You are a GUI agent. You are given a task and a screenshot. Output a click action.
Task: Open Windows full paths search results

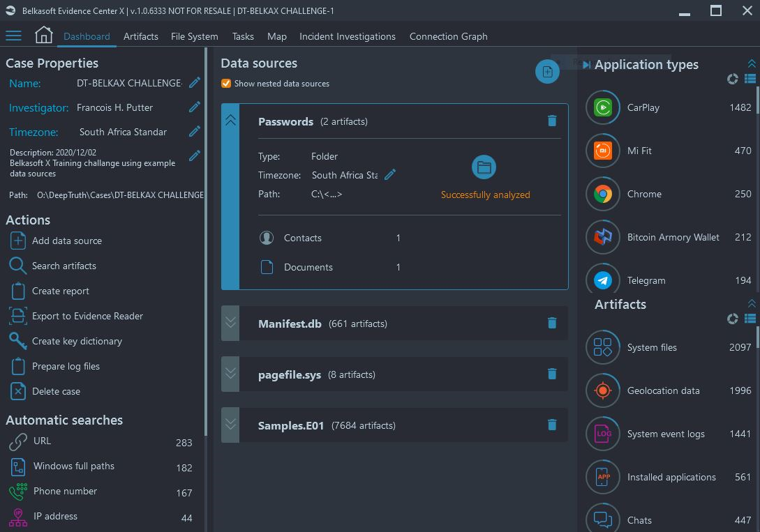pos(100,466)
